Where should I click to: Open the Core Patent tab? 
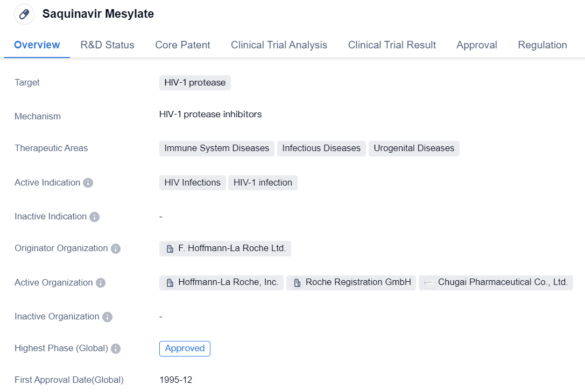(182, 45)
